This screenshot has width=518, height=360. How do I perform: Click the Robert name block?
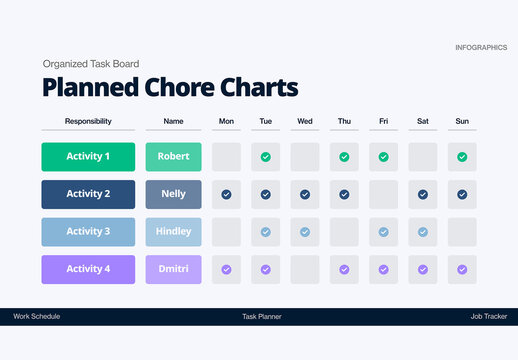[173, 157]
